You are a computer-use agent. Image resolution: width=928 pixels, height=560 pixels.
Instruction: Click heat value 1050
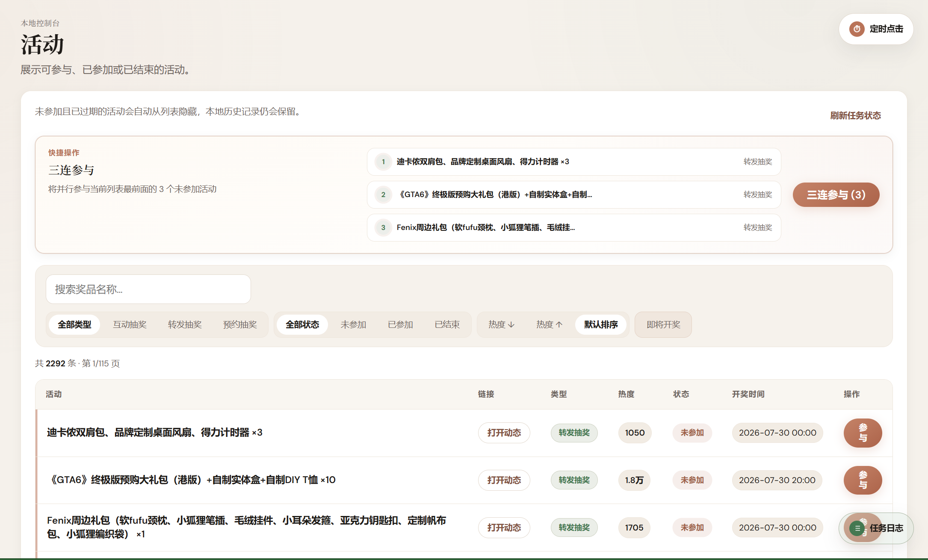click(635, 433)
